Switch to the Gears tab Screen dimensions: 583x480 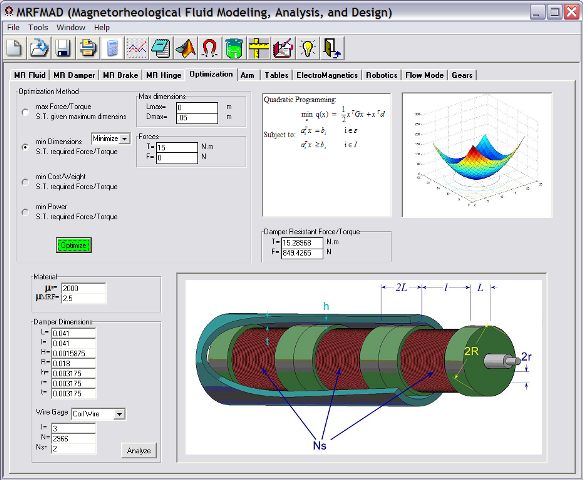coord(462,75)
